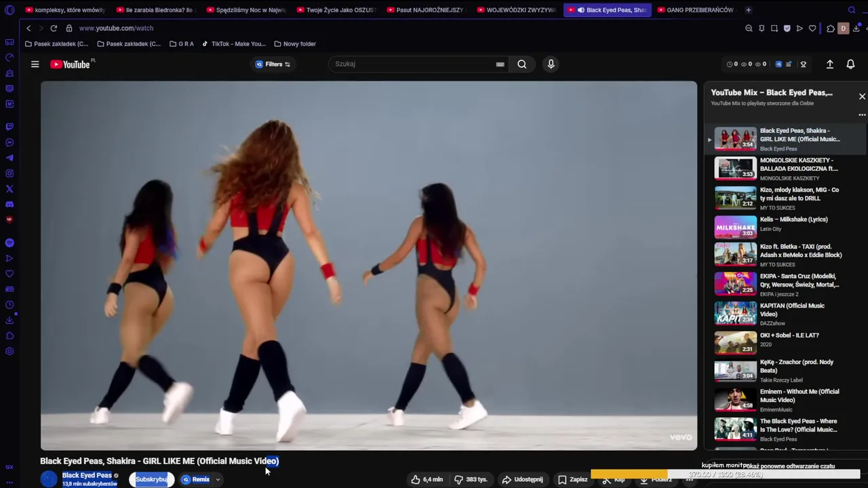Dislike the video (383 tys.)
This screenshot has height=488, width=868.
[x=470, y=479]
